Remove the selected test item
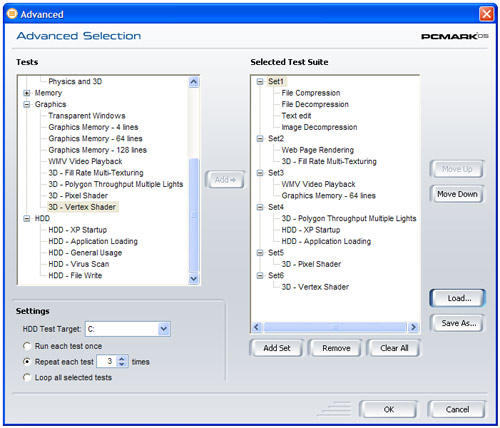 pos(336,348)
